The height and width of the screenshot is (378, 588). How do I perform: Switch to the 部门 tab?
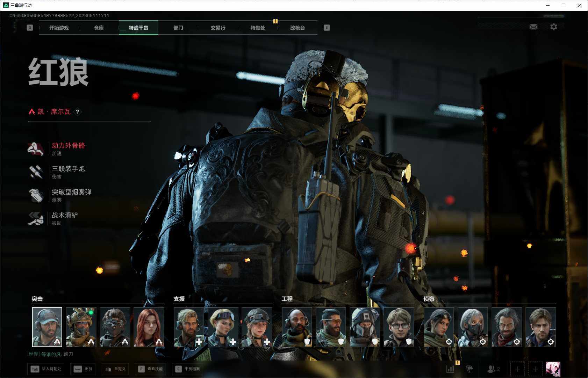tap(178, 28)
